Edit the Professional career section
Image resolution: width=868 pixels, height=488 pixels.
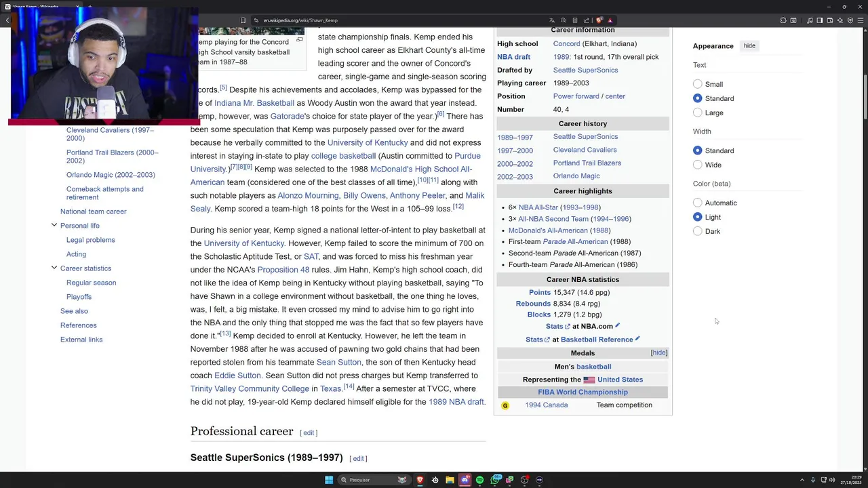(x=309, y=432)
